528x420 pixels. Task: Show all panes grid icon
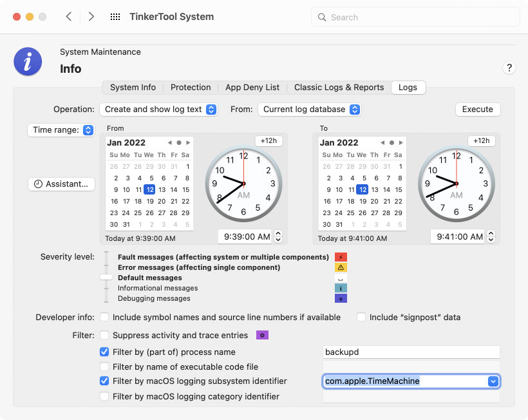(115, 17)
